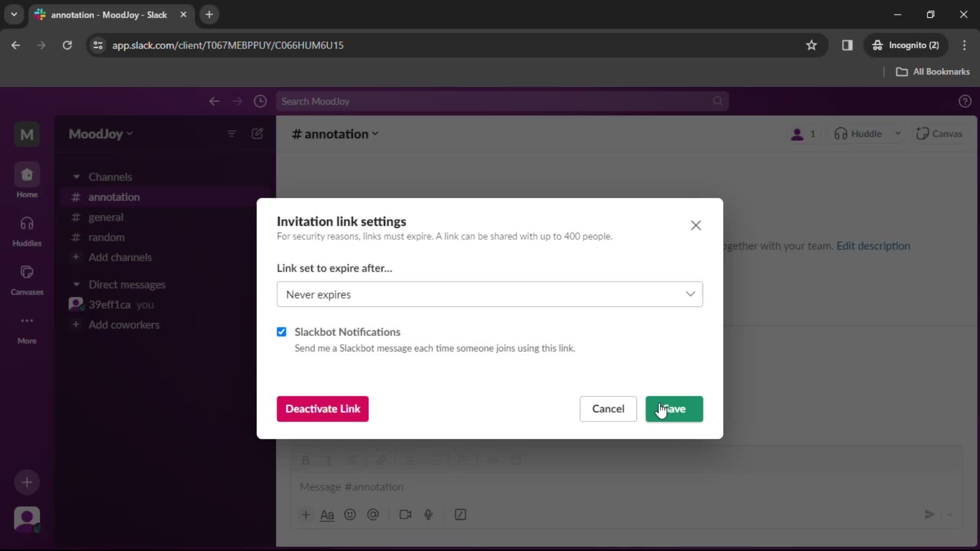Click the Add channels option
Image resolution: width=980 pixels, height=551 pixels.
click(120, 257)
